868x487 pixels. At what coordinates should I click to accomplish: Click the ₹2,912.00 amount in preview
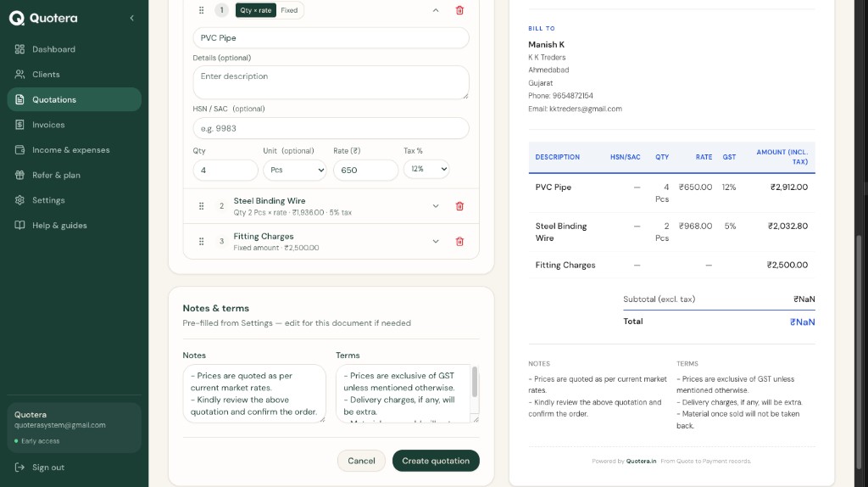coord(789,188)
